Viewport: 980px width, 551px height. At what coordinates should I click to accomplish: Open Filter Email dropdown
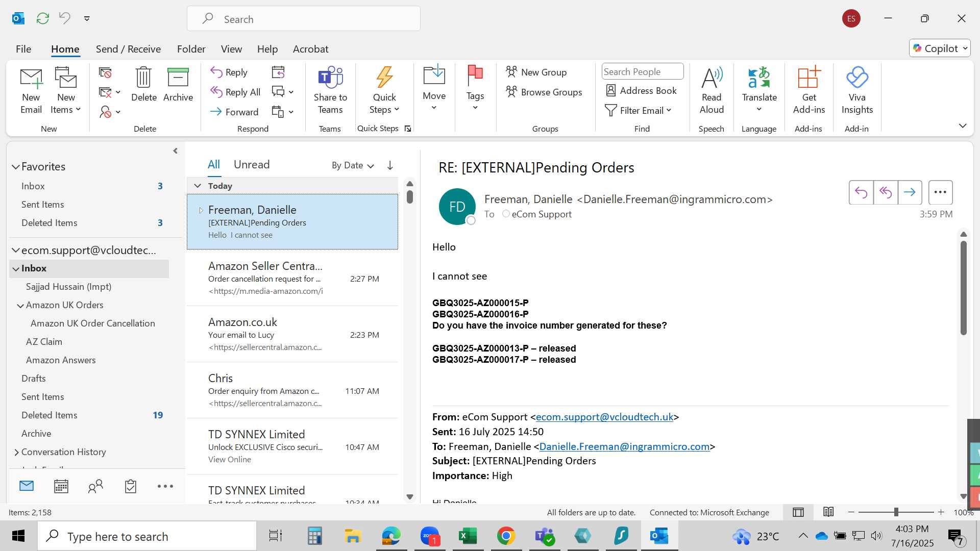coord(638,110)
